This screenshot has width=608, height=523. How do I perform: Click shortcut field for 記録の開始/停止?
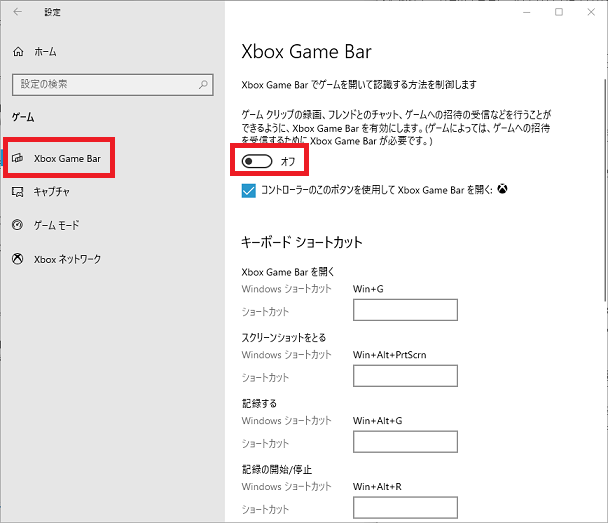[x=405, y=507]
